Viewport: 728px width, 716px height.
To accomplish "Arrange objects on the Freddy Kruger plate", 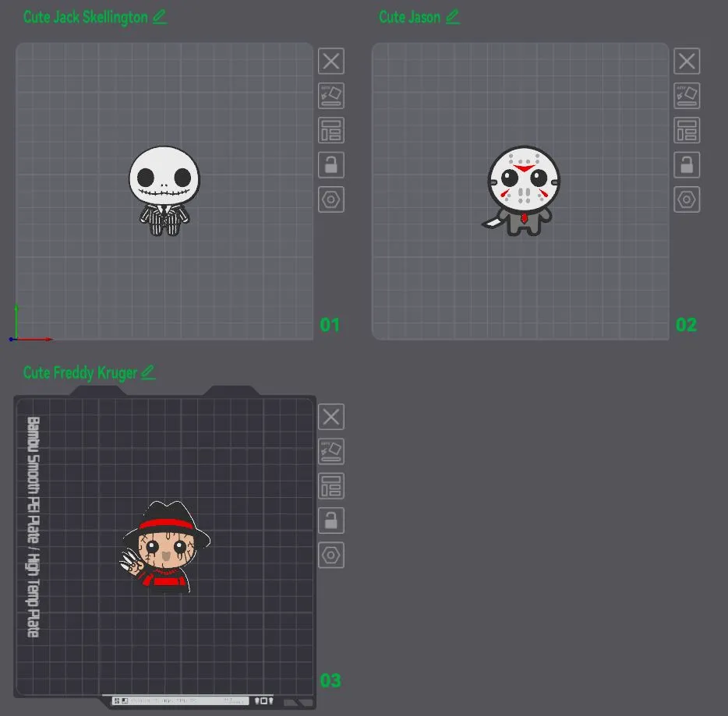I will click(330, 485).
